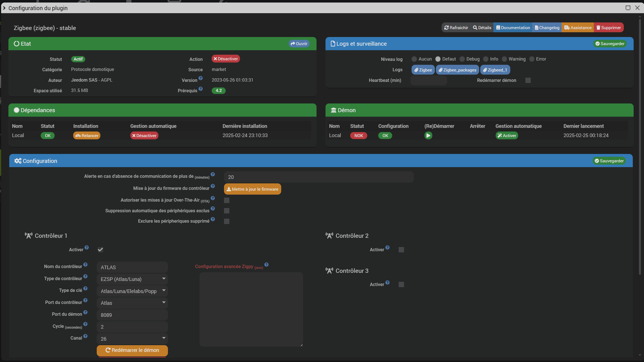
Task: Click help icon next to Version
Action: 200,78
